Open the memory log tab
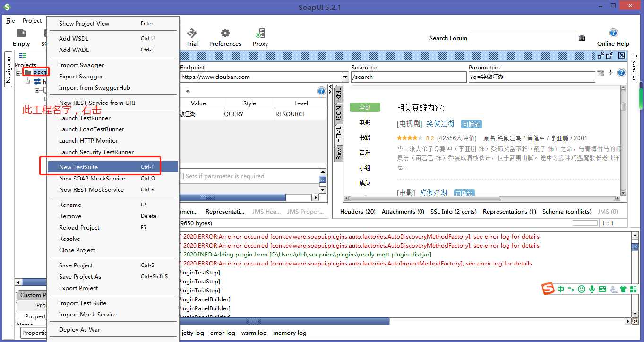 pyautogui.click(x=290, y=333)
